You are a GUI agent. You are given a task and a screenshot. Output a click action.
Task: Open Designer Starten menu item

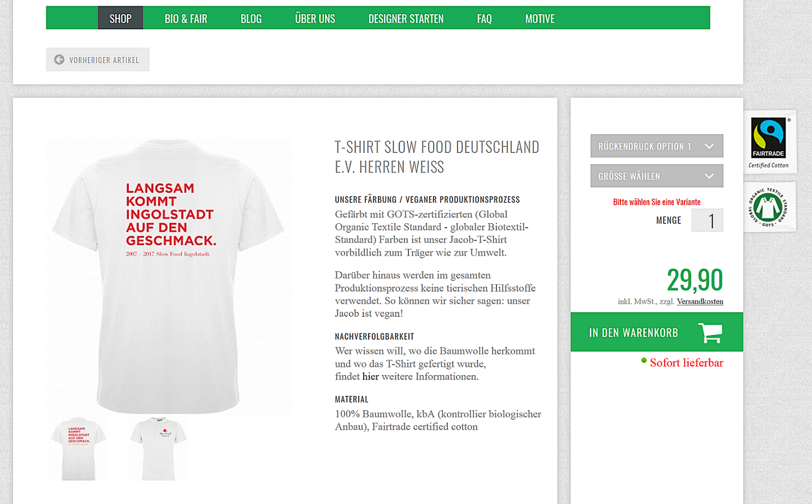[x=406, y=18]
